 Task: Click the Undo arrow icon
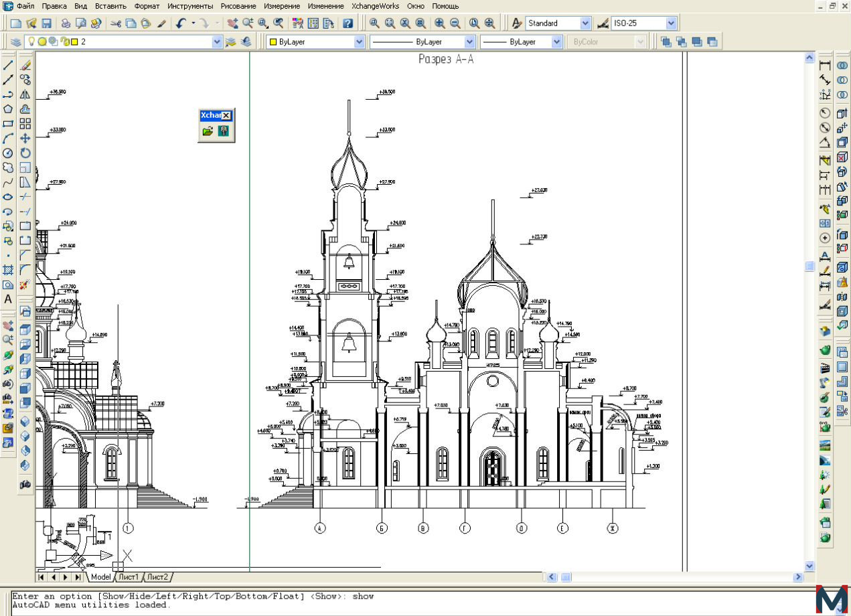(x=181, y=23)
